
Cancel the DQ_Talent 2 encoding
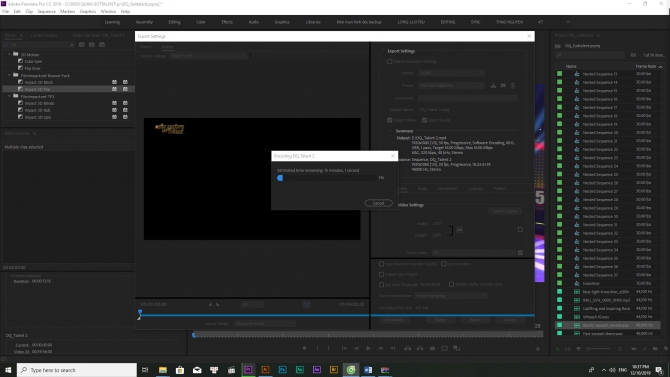(378, 203)
